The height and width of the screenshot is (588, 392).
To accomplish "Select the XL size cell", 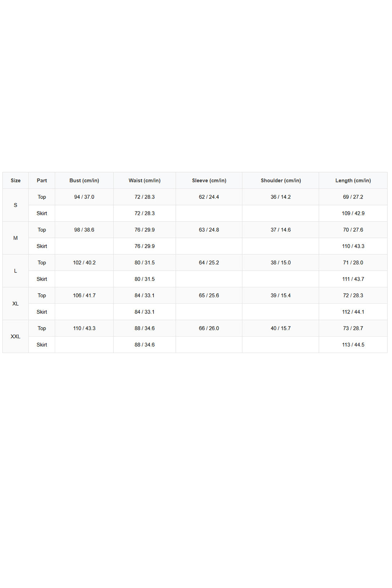I will [15, 304].
